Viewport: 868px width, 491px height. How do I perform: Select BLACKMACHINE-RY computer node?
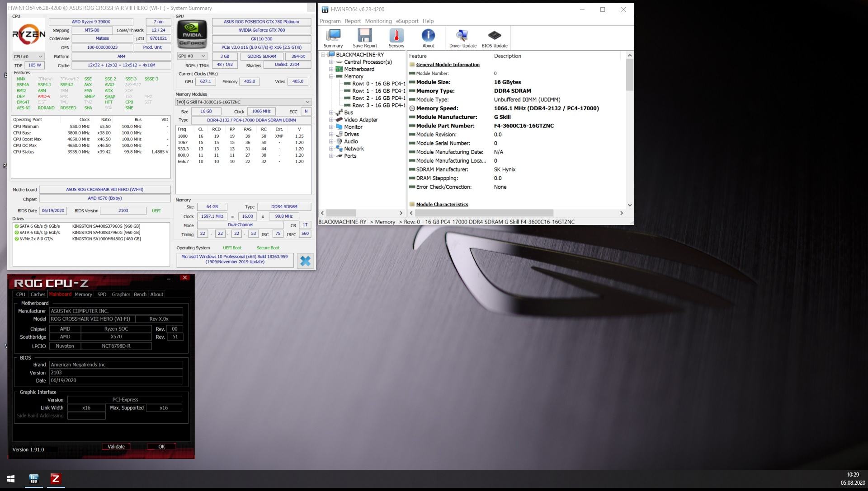(x=359, y=55)
